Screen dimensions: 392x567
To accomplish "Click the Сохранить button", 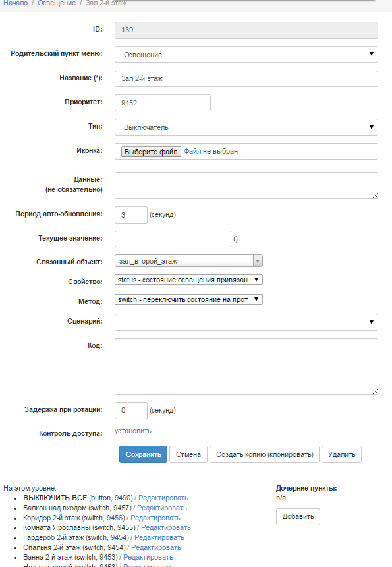I will coord(143,454).
